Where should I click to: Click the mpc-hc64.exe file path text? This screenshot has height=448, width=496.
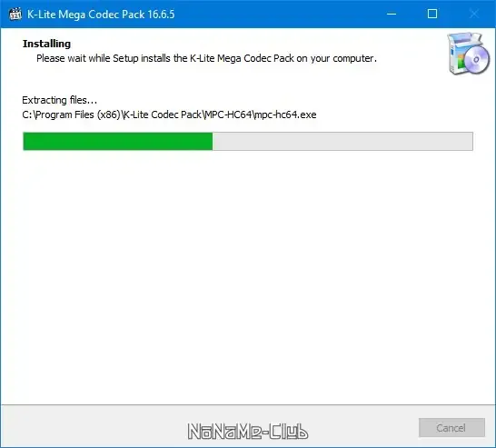pos(169,114)
